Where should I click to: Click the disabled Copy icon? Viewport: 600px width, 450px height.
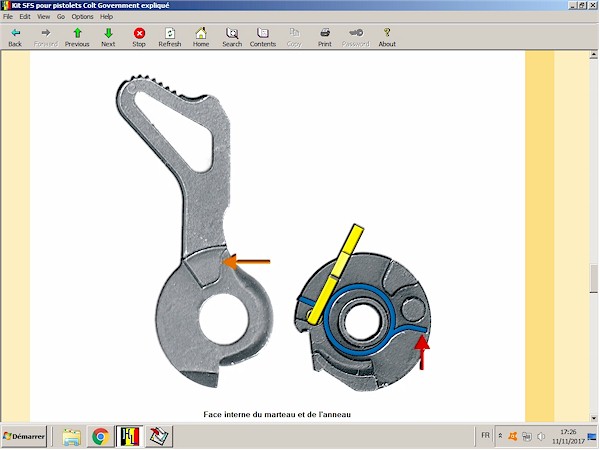[x=294, y=38]
